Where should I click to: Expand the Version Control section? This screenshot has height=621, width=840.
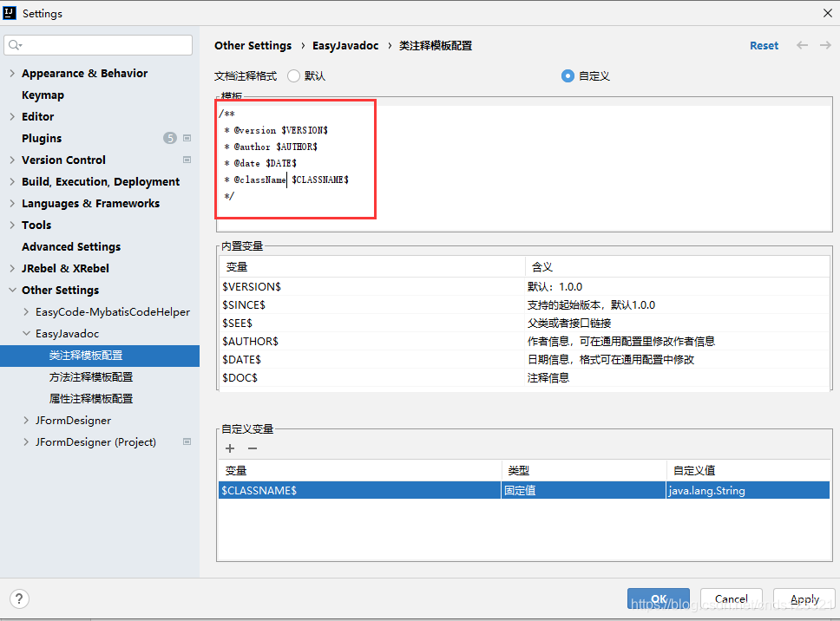12,160
